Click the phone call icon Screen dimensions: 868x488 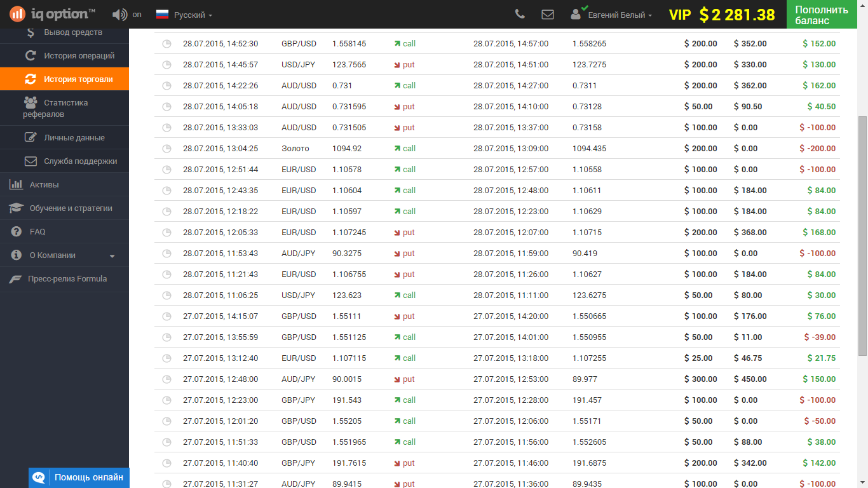coord(520,15)
